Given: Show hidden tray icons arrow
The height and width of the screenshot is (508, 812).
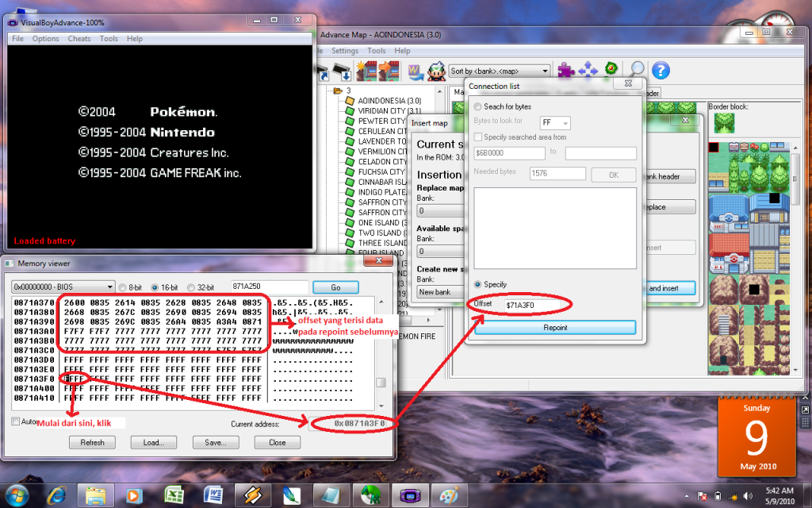Looking at the screenshot, I should pyautogui.click(x=687, y=496).
